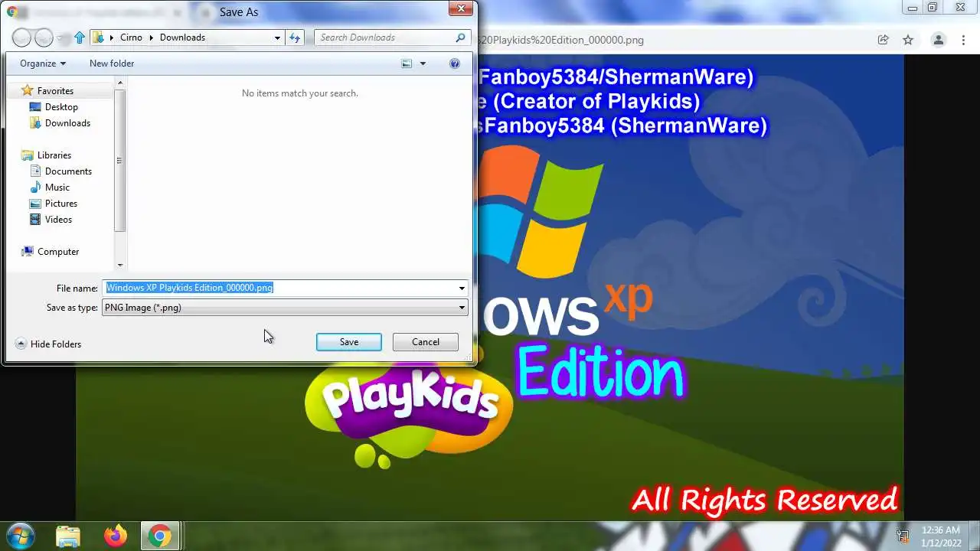Click the navigation pane scrollbar

119,161
